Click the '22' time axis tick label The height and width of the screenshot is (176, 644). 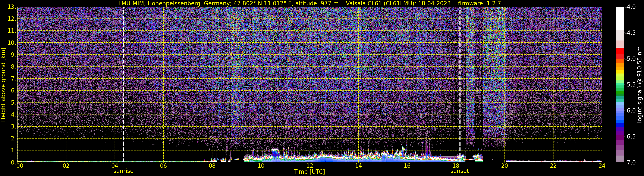[553, 166]
